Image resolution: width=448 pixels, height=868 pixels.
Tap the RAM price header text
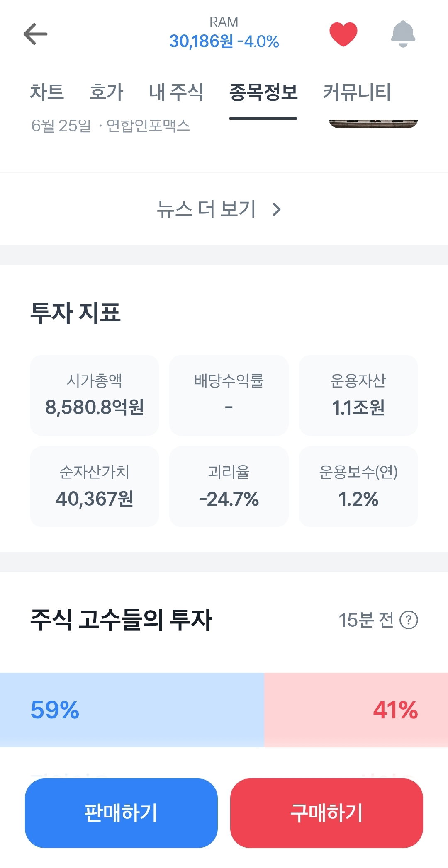click(224, 33)
